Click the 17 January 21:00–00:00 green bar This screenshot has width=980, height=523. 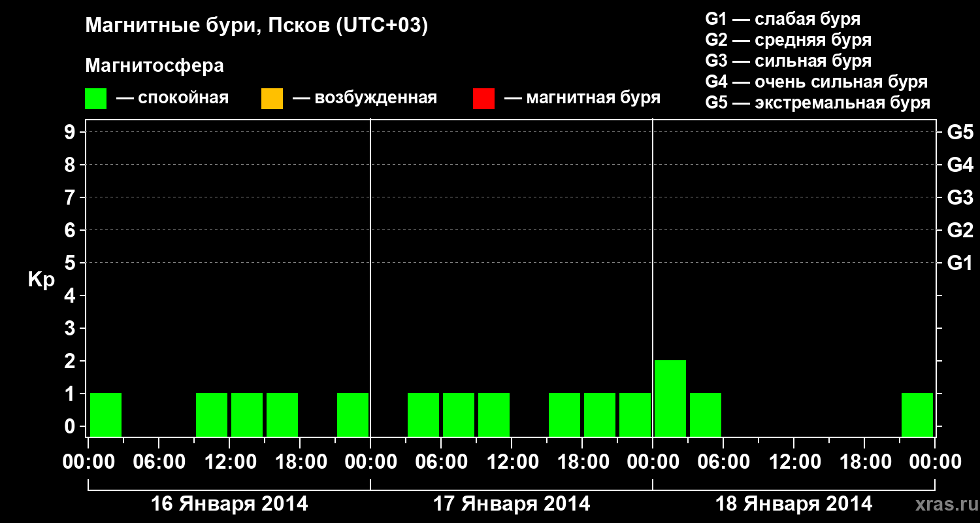tap(635, 414)
